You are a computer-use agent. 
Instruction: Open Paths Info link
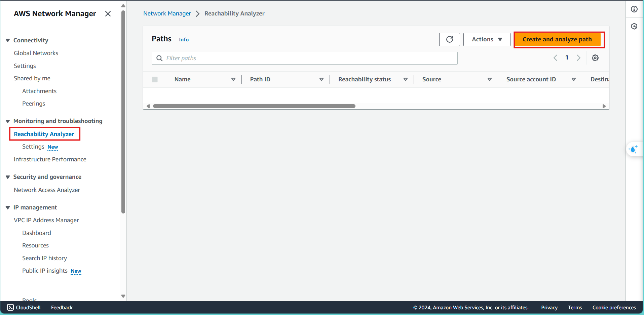184,40
